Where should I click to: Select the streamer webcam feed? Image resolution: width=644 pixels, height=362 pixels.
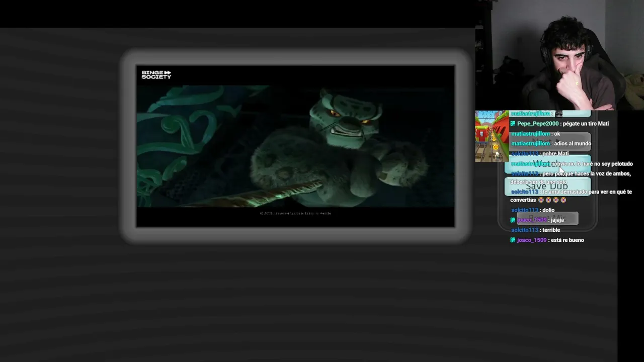click(x=559, y=55)
